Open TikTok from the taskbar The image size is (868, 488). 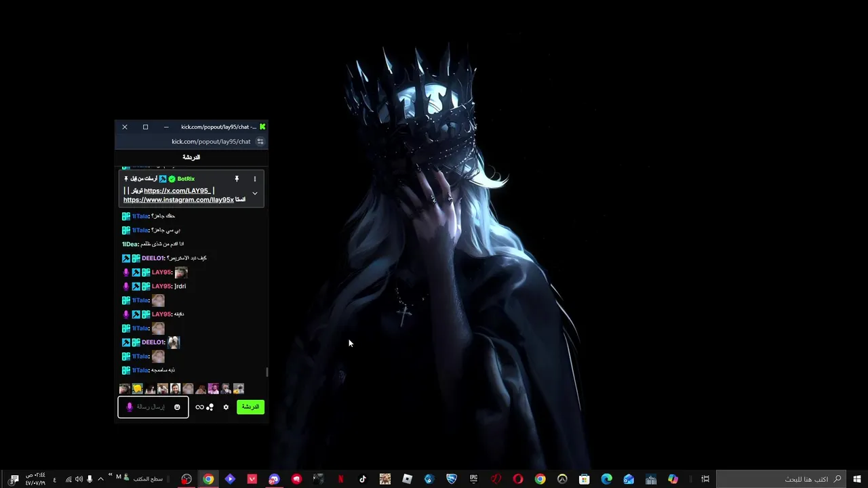click(363, 479)
